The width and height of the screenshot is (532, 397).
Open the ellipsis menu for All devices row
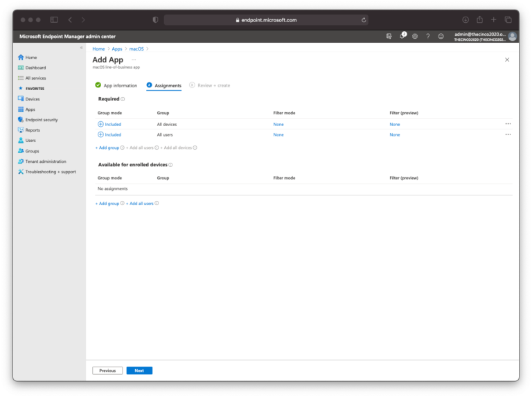508,124
